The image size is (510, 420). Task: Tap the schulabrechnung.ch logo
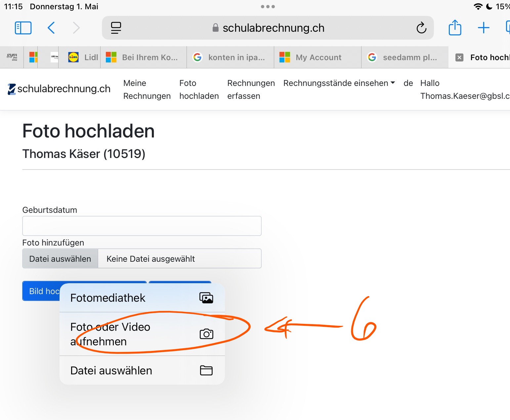coord(59,89)
